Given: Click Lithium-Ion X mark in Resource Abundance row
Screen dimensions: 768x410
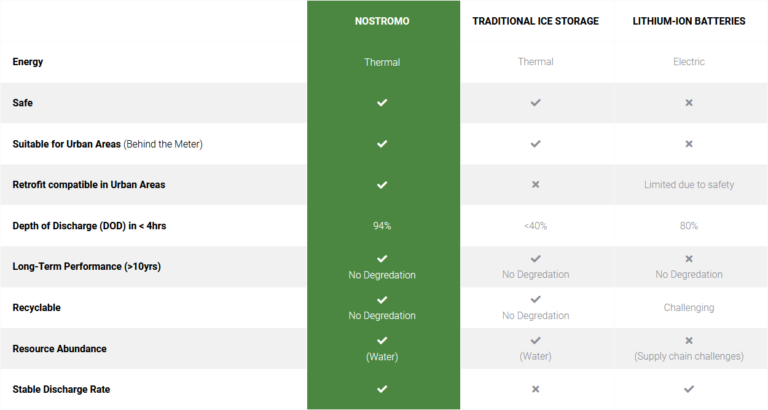Looking at the screenshot, I should click(x=689, y=340).
